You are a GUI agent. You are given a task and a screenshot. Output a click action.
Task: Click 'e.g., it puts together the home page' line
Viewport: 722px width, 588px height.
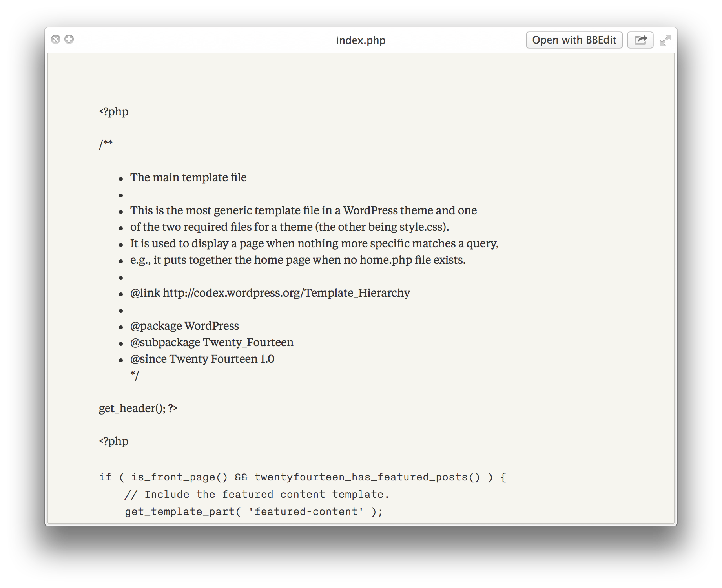click(298, 260)
